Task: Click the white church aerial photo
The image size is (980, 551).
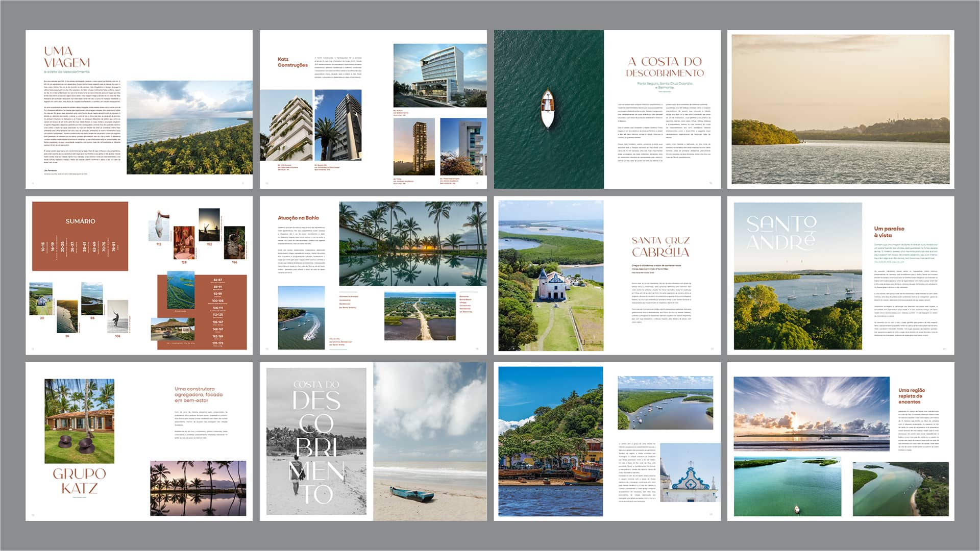Action: tap(551, 275)
